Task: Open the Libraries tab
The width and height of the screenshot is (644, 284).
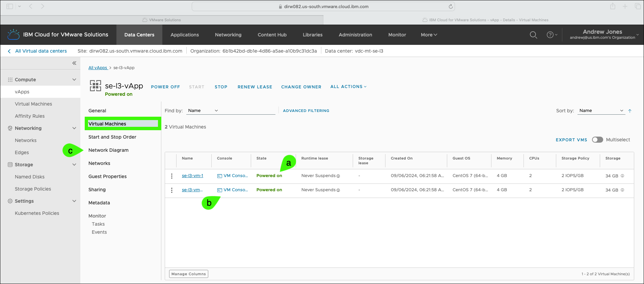Action: point(313,35)
